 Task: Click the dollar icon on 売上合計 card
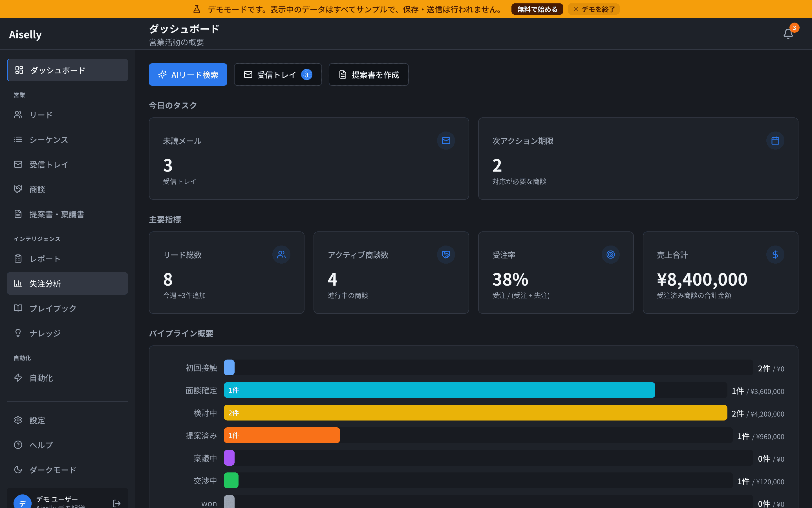tap(775, 255)
